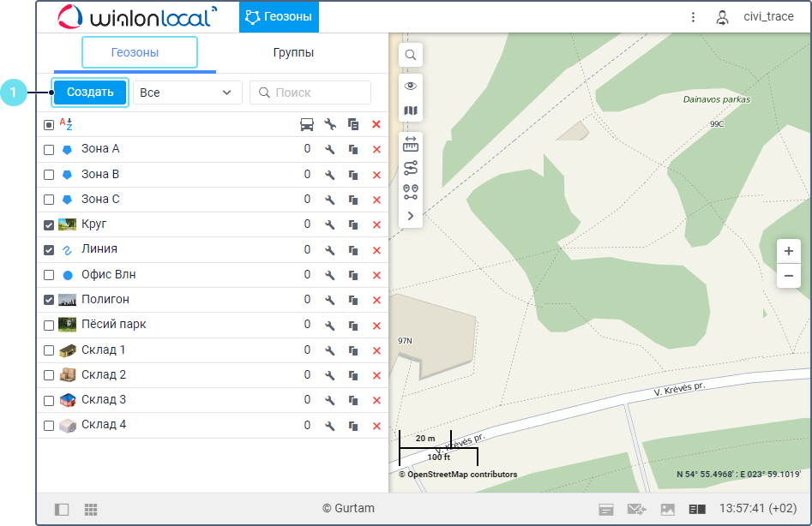
Task: Open the Геозоны top menu tab
Action: 279,17
